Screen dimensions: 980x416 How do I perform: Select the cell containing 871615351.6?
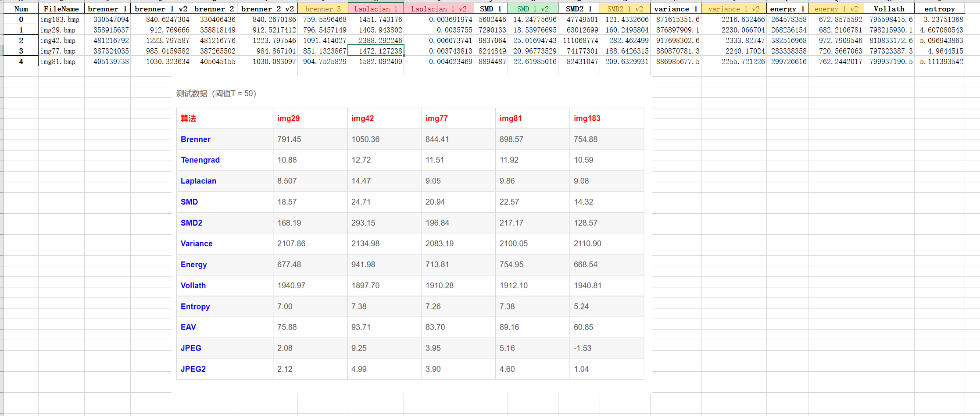[x=676, y=19]
